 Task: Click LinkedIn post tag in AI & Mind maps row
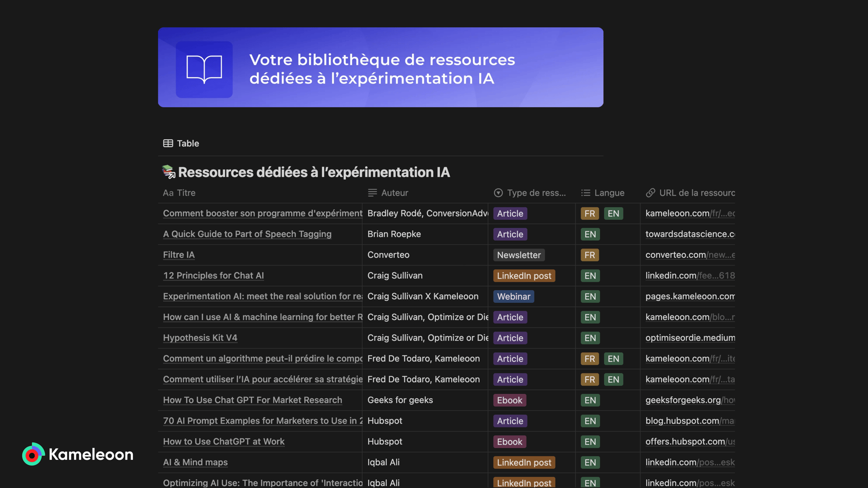[524, 462]
